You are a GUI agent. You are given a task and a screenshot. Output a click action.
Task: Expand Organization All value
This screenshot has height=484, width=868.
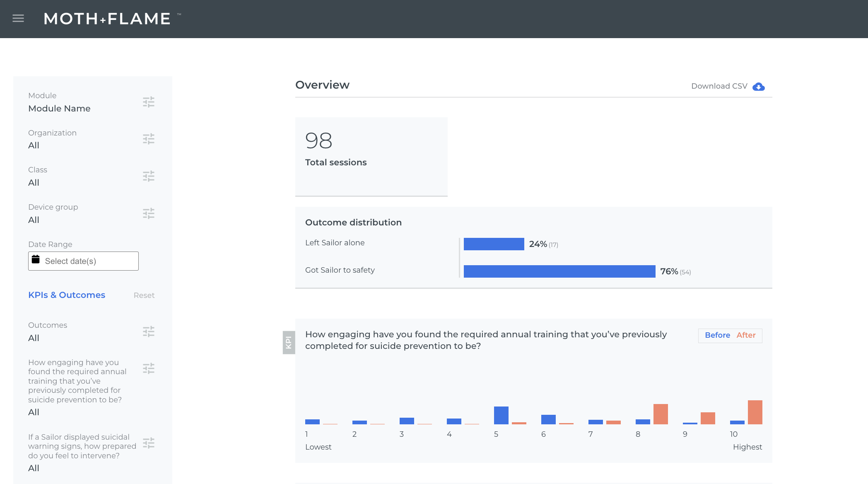[x=34, y=145]
